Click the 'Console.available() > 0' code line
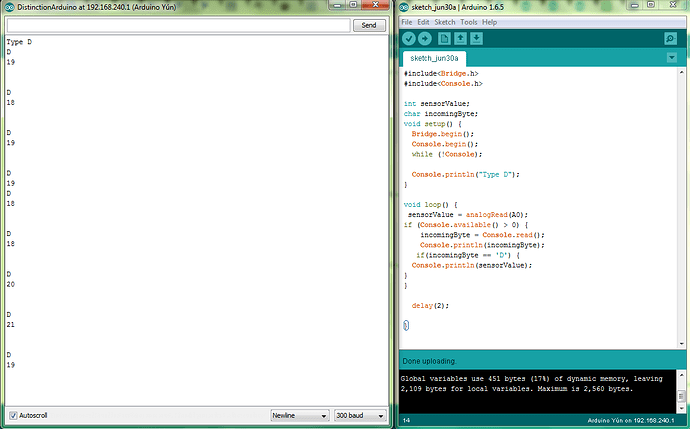The height and width of the screenshot is (429, 690). coord(466,225)
